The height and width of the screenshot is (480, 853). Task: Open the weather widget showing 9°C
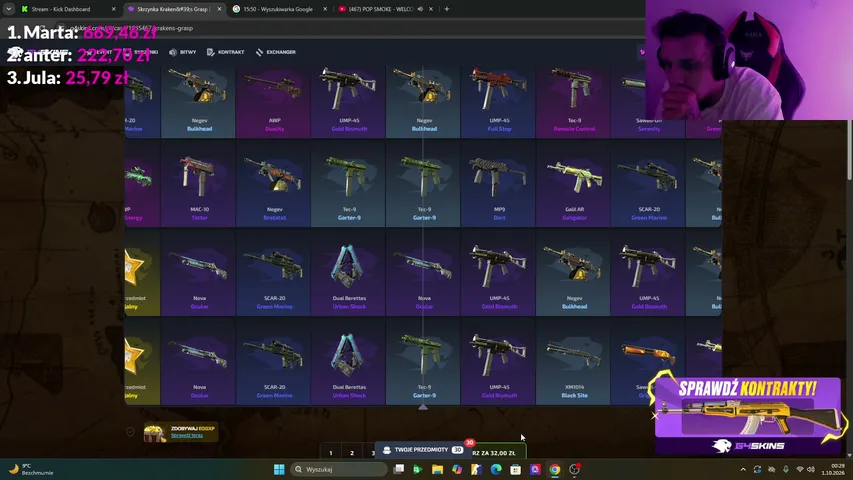click(30, 469)
